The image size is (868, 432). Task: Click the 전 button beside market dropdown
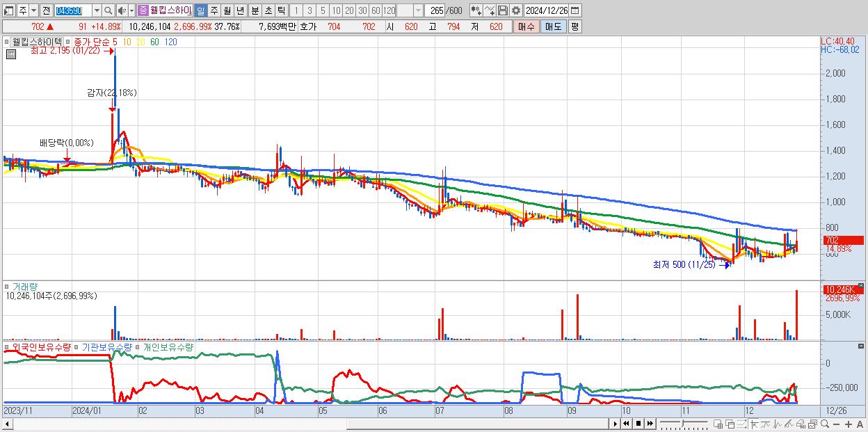pyautogui.click(x=46, y=10)
